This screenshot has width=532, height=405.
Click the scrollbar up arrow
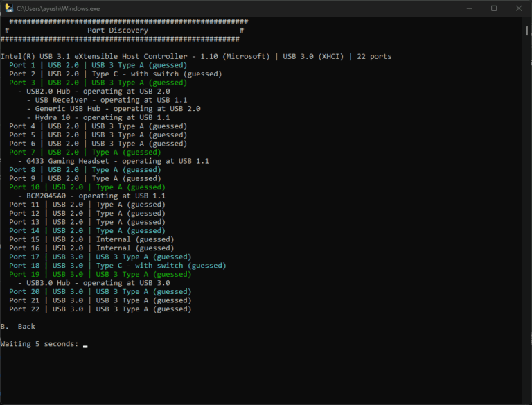(527, 22)
